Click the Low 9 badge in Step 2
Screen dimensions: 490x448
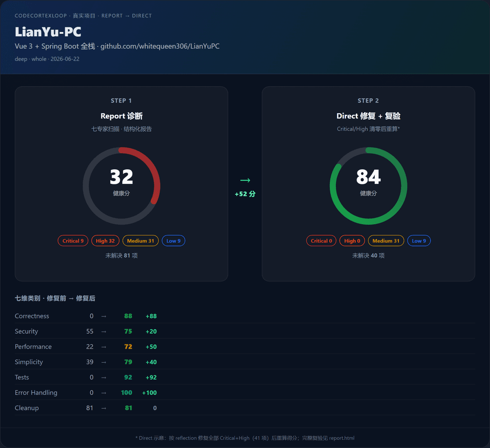click(x=419, y=241)
